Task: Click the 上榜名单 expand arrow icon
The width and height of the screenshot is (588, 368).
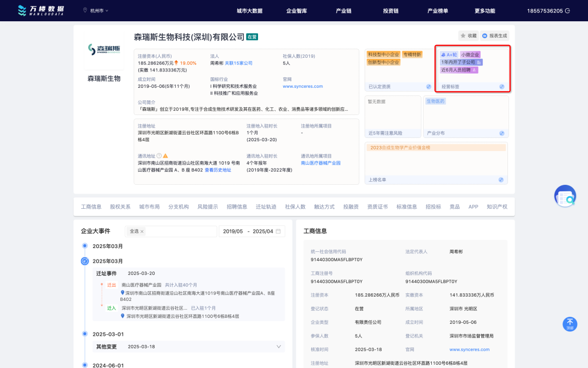Action: click(502, 179)
